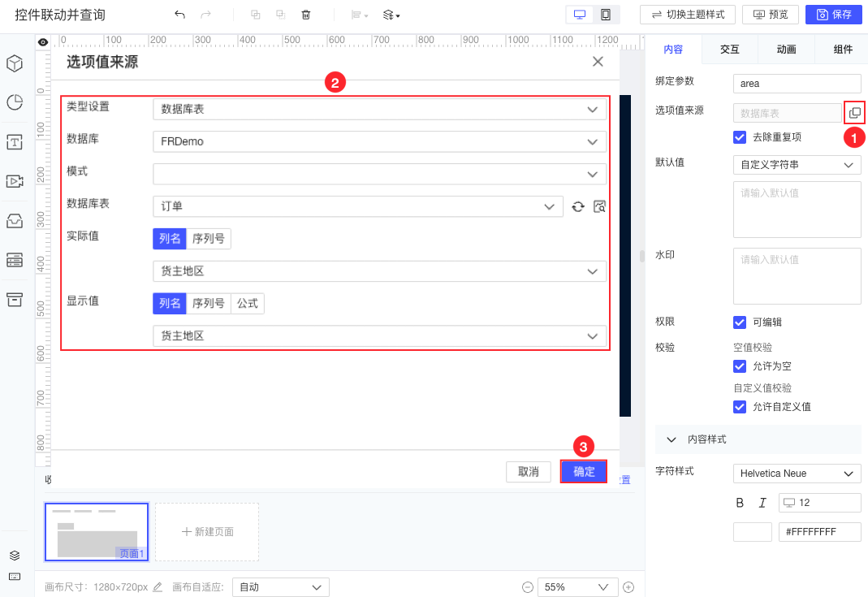The height and width of the screenshot is (597, 868).
Task: Open 类型设置 dropdown
Action: (x=379, y=109)
